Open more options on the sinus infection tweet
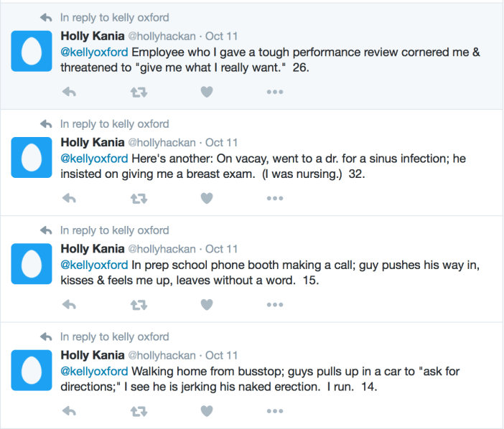 275,199
